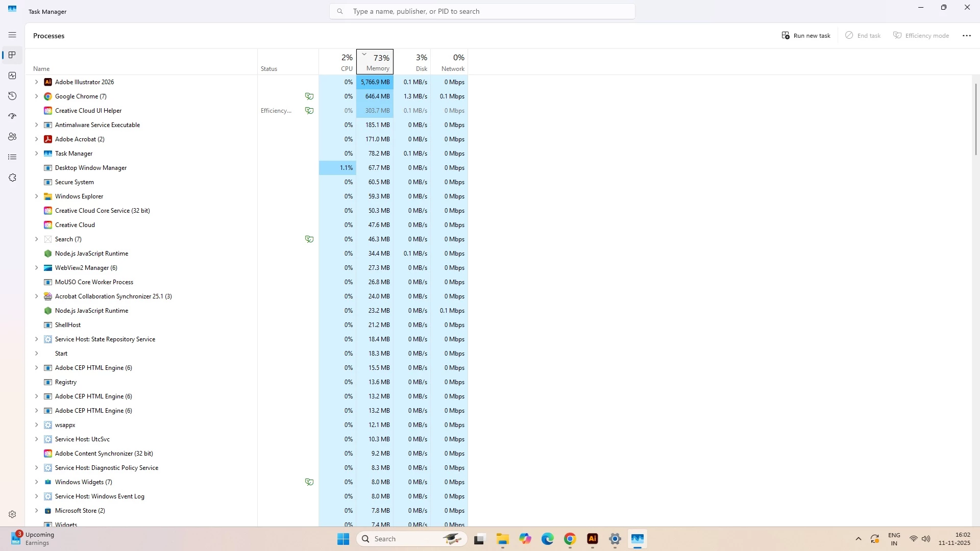980x551 pixels.
Task: Open the Services page sidebar icon
Action: [12, 178]
